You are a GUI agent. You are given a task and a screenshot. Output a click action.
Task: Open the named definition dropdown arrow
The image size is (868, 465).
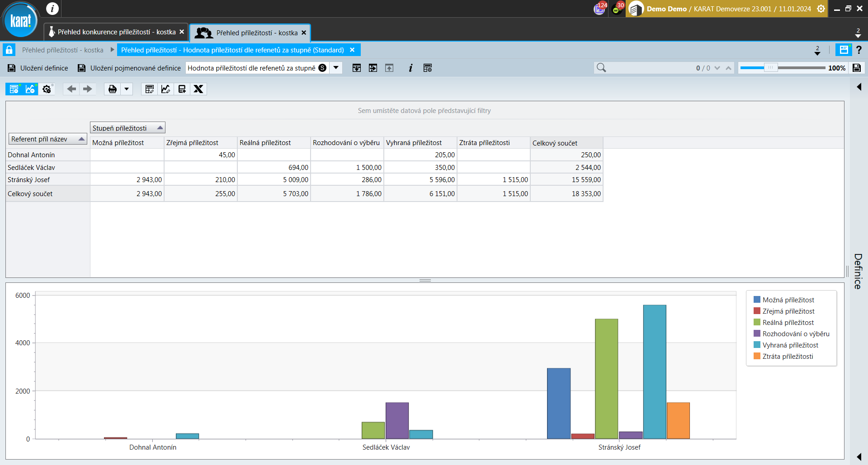(336, 68)
